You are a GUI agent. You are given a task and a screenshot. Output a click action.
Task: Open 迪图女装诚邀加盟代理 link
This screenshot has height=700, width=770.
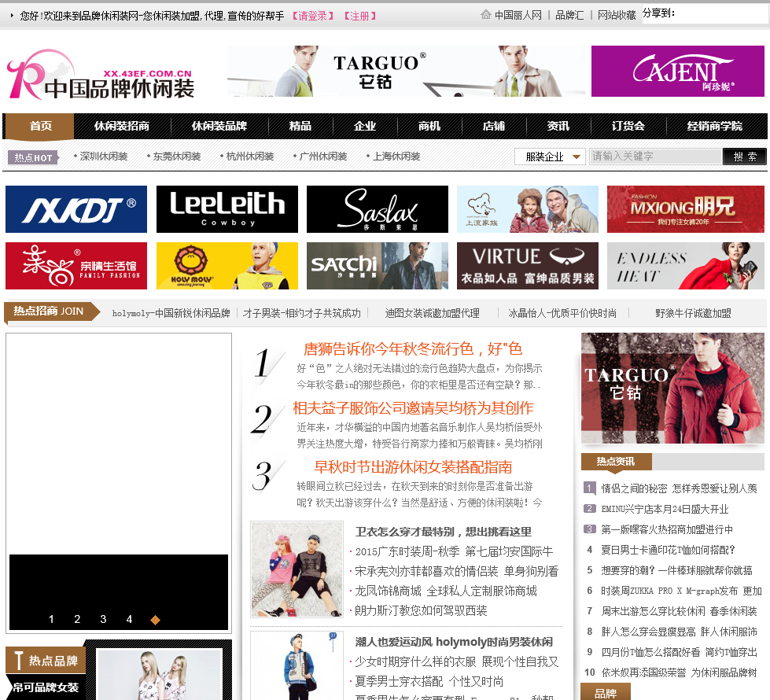(x=432, y=313)
